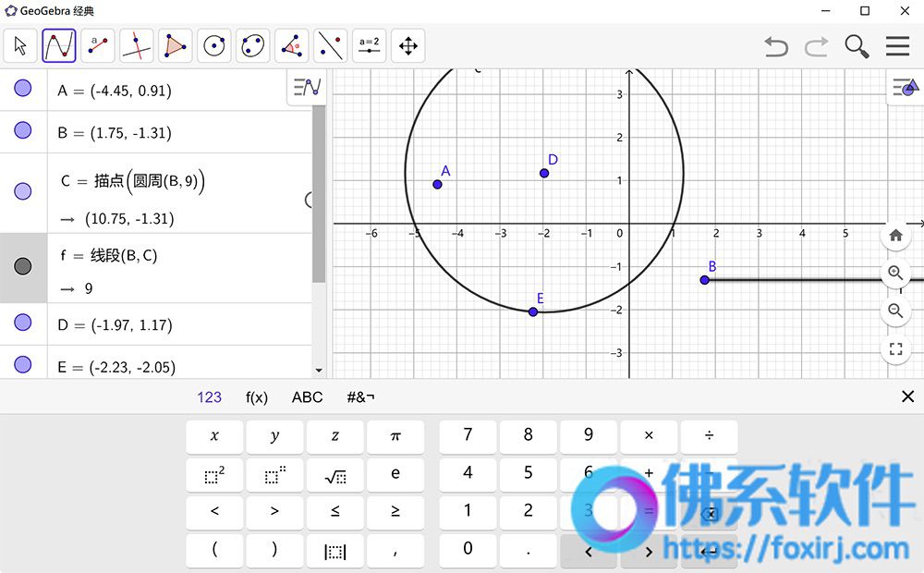Click the x key on keyboard

pos(214,436)
